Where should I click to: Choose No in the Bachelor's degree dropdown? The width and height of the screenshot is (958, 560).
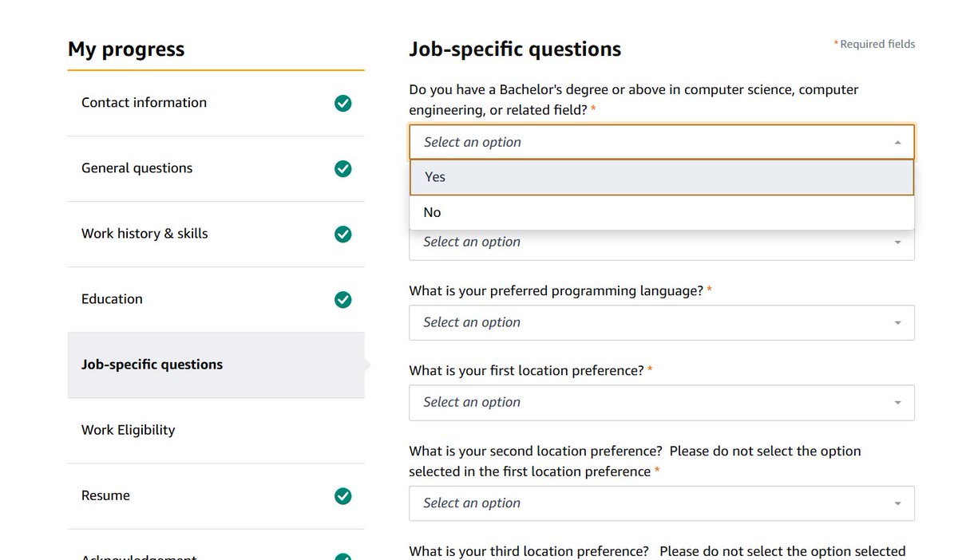click(x=661, y=212)
